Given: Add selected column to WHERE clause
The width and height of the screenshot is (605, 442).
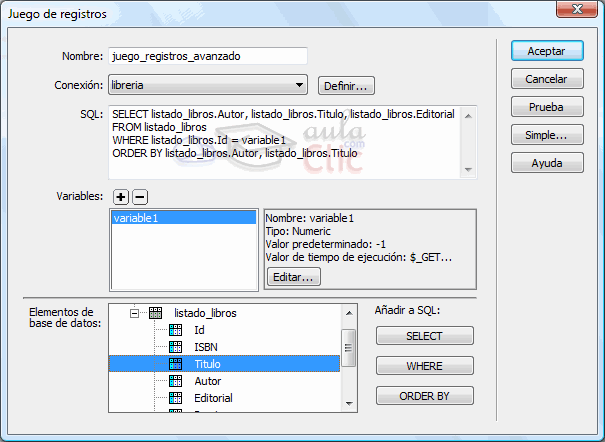Looking at the screenshot, I should pyautogui.click(x=424, y=366).
